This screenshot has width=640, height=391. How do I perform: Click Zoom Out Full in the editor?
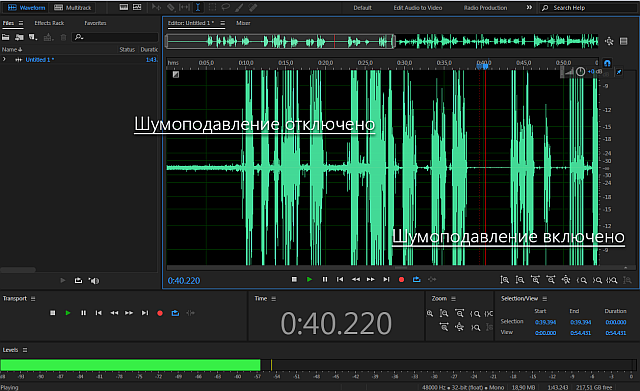[x=566, y=280]
